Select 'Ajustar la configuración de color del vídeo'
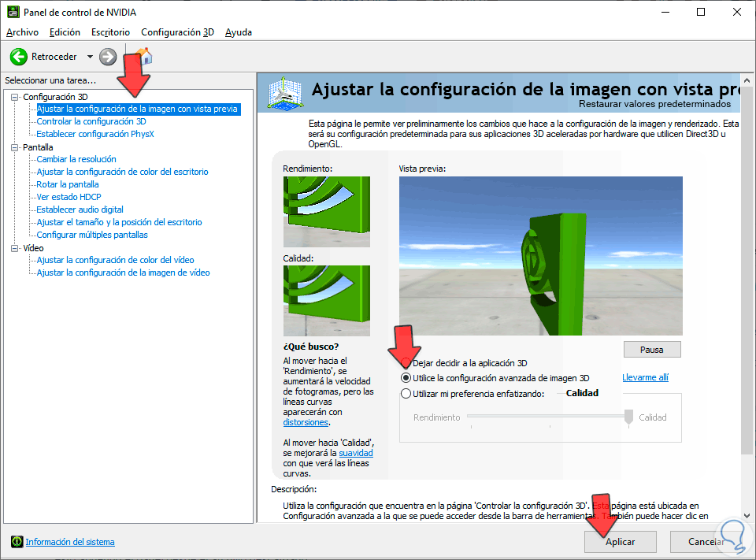The image size is (756, 560). pos(115,260)
